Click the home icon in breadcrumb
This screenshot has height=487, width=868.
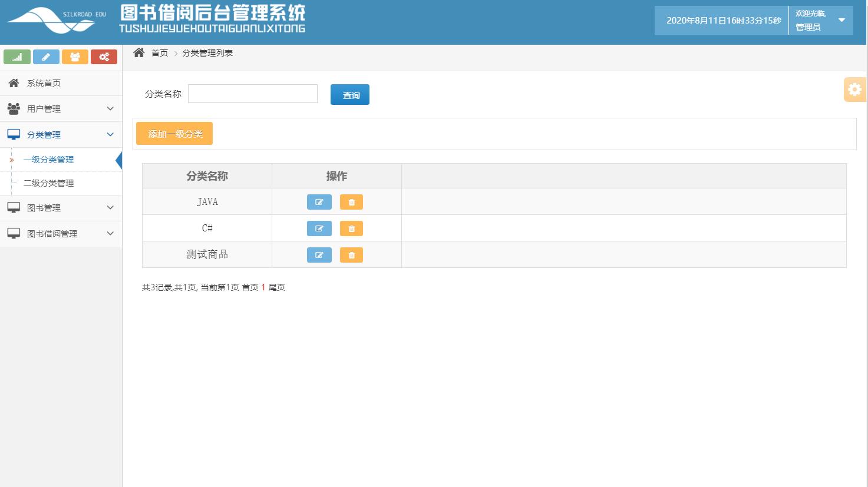[139, 53]
